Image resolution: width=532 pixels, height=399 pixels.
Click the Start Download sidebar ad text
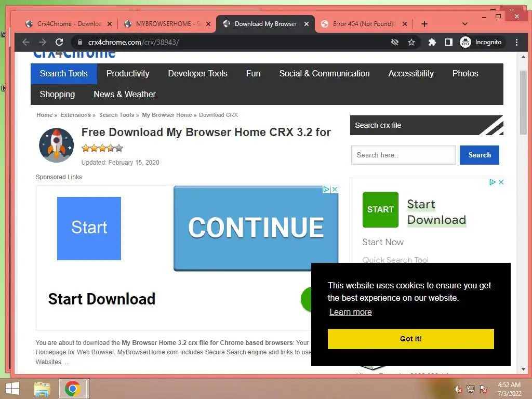(436, 212)
